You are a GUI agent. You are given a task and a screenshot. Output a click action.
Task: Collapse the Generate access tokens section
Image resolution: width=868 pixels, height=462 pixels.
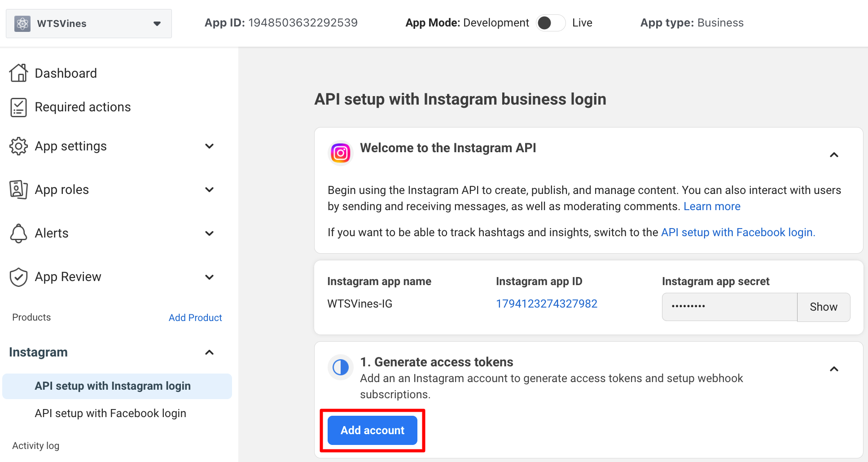pyautogui.click(x=834, y=369)
